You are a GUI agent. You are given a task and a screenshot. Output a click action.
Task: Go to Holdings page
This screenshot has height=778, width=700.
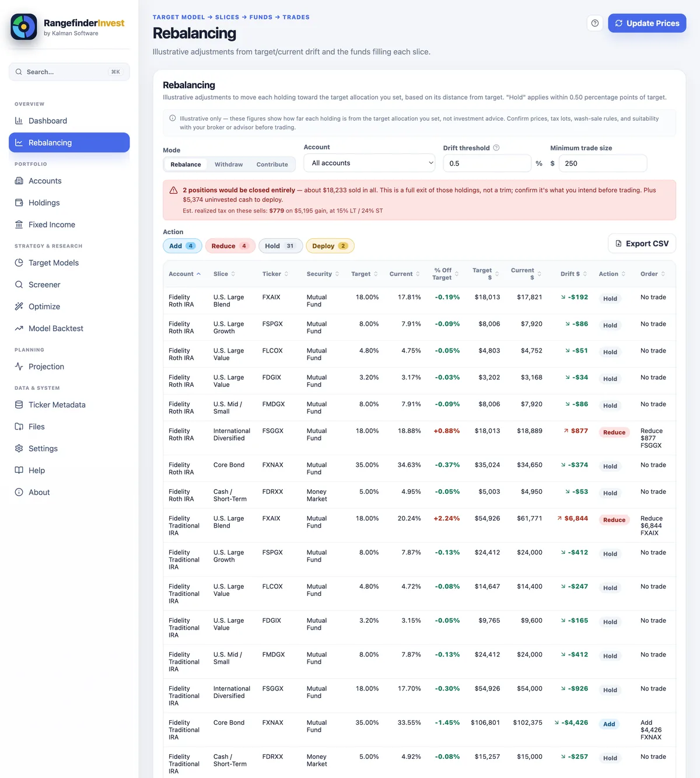pos(69,203)
